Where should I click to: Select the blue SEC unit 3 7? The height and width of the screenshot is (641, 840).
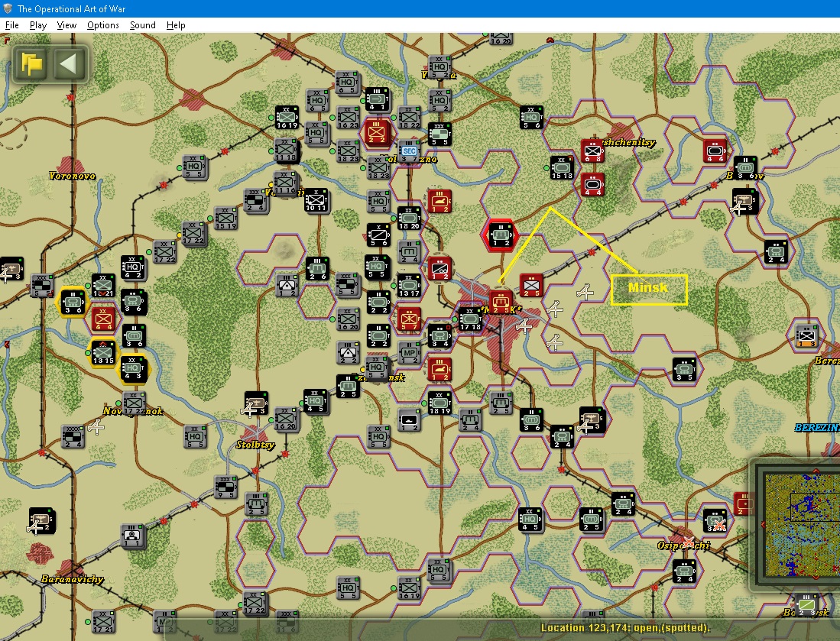click(x=409, y=152)
